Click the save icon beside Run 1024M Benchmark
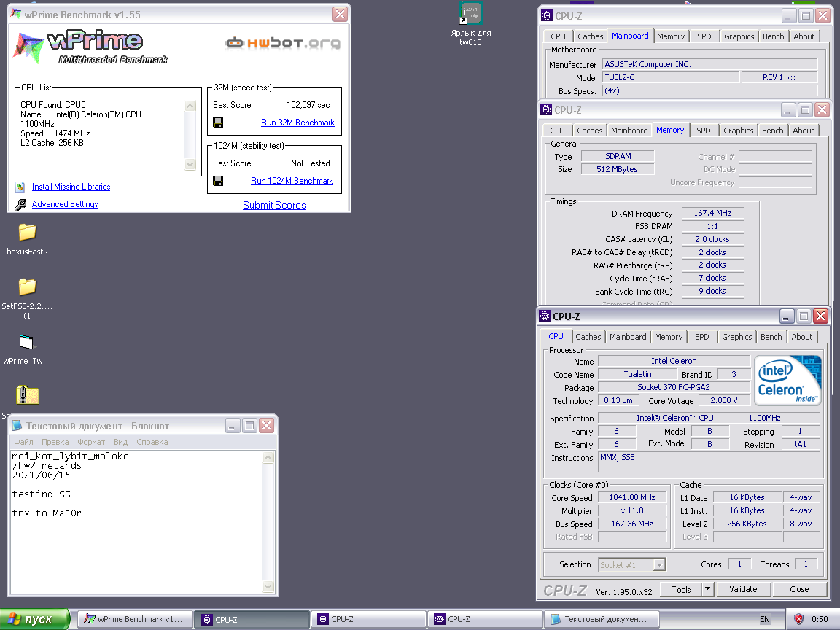This screenshot has height=630, width=840. (218, 181)
